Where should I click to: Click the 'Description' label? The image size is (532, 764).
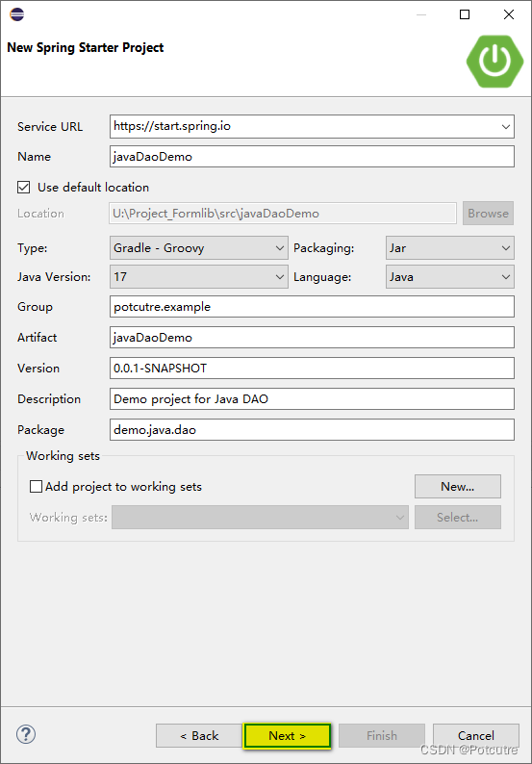(x=49, y=399)
